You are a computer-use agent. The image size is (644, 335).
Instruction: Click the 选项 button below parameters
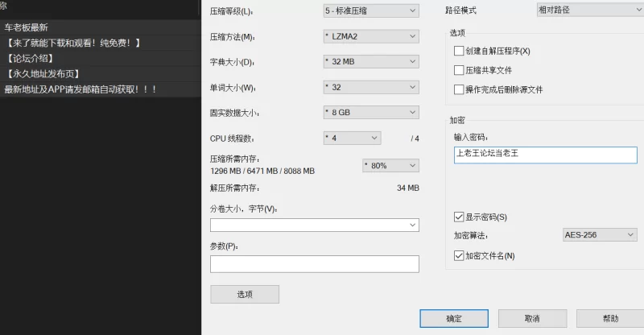245,294
